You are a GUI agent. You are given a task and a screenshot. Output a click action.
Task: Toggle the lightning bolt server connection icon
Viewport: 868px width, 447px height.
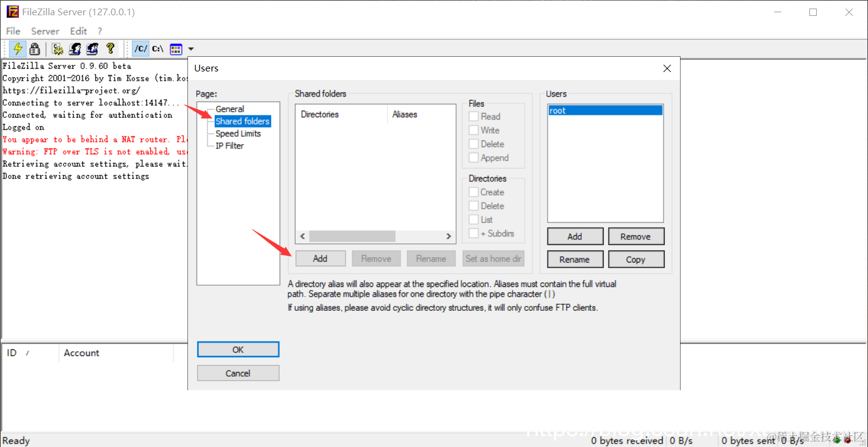[18, 49]
